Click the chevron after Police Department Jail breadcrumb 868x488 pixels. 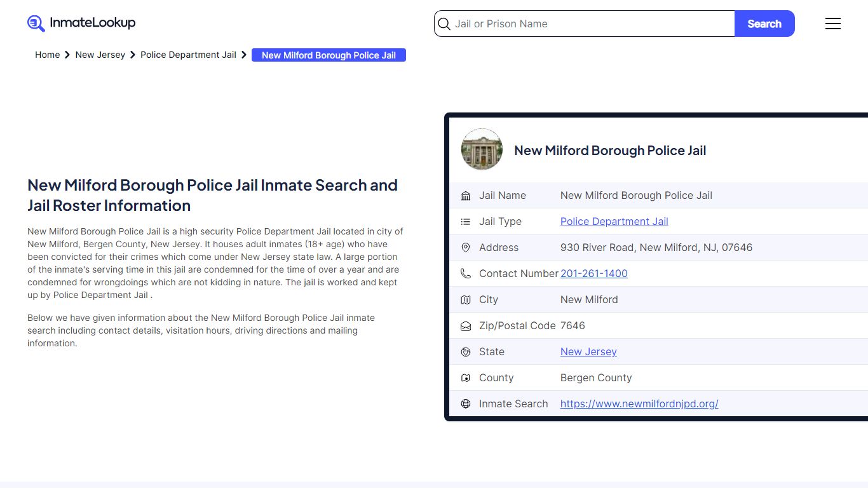point(244,55)
